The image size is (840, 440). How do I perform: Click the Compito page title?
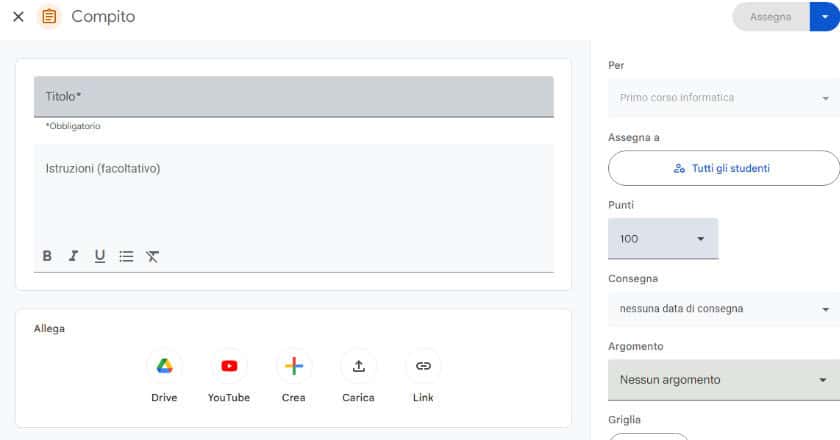pyautogui.click(x=103, y=17)
